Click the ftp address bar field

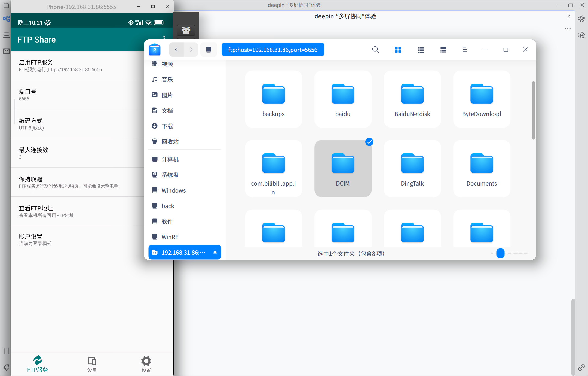tap(273, 50)
